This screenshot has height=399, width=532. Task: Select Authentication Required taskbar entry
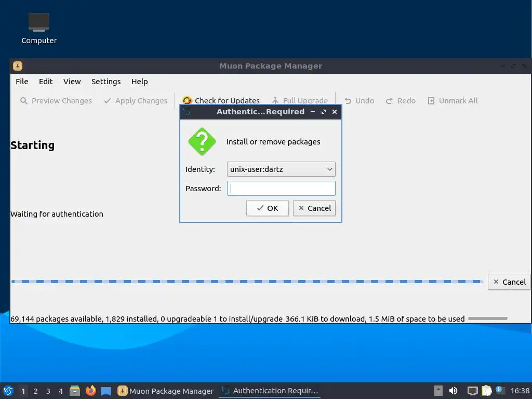[270, 391]
